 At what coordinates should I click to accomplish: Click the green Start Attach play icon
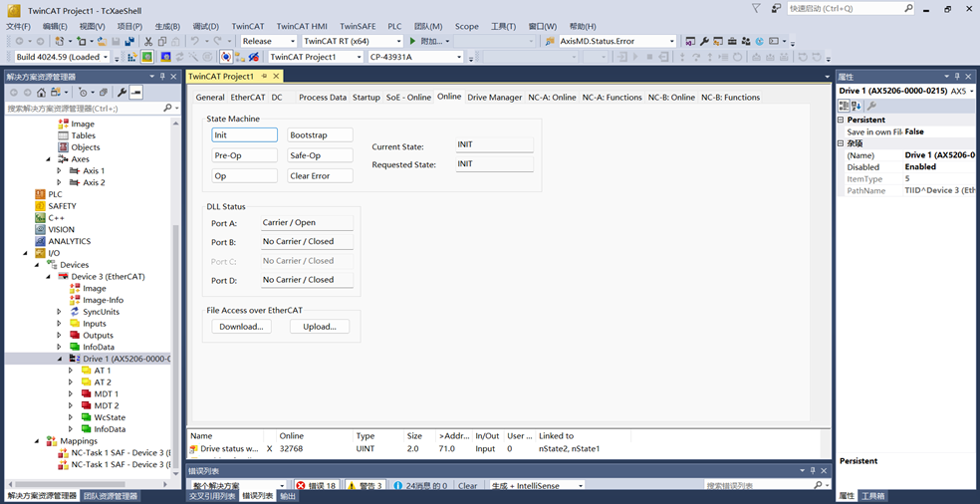coord(412,41)
